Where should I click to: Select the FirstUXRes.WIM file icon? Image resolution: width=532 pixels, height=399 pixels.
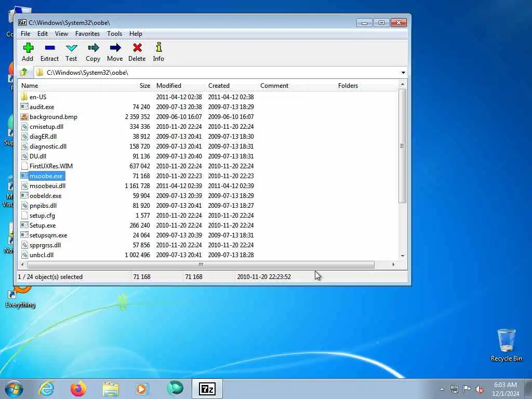24,166
